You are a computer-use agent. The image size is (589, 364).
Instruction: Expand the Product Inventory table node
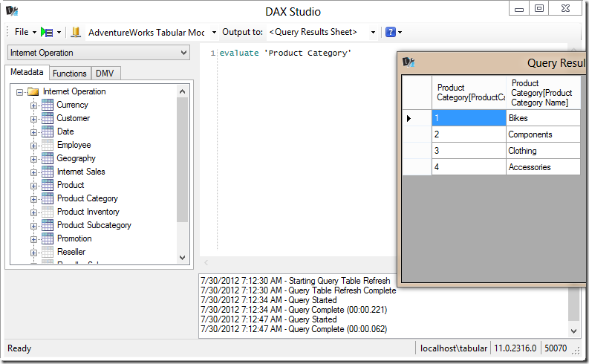(x=33, y=212)
